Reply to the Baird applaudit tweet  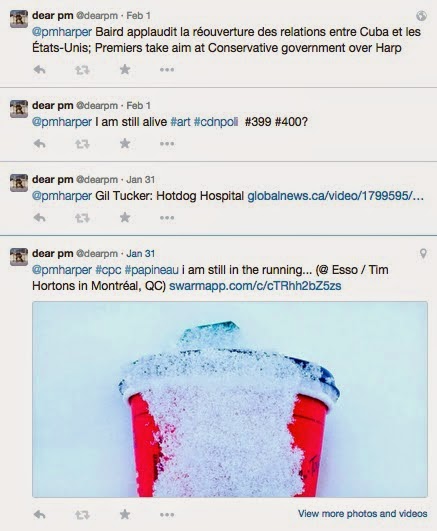coord(40,70)
